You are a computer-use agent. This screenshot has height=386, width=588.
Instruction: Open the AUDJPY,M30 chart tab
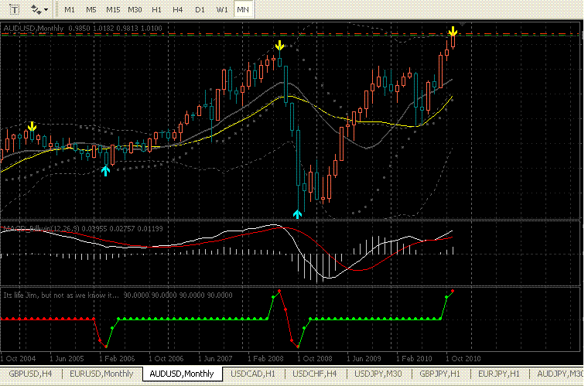(560, 374)
